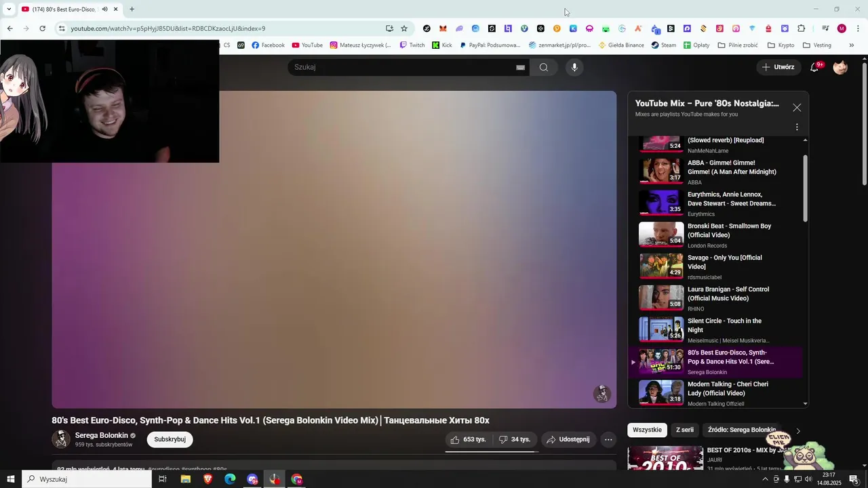Screen dimensions: 868x488
Task: Open Serega Bolonkin channel link
Action: pos(101,435)
